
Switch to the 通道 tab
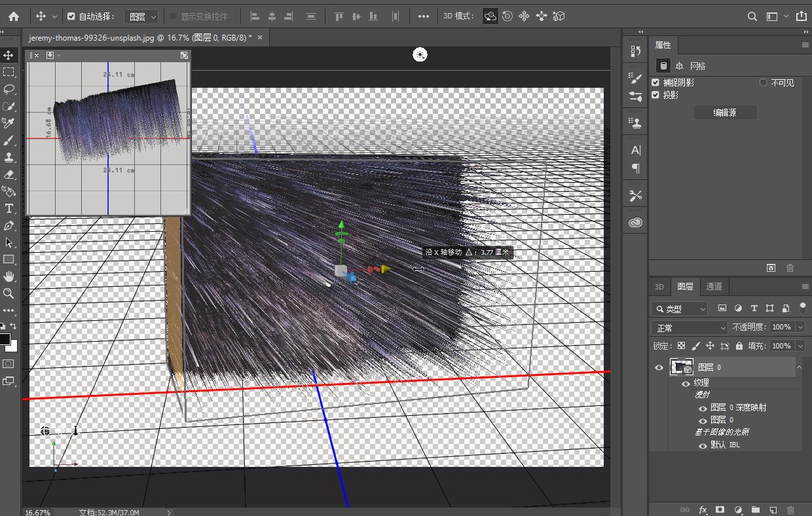tap(714, 286)
